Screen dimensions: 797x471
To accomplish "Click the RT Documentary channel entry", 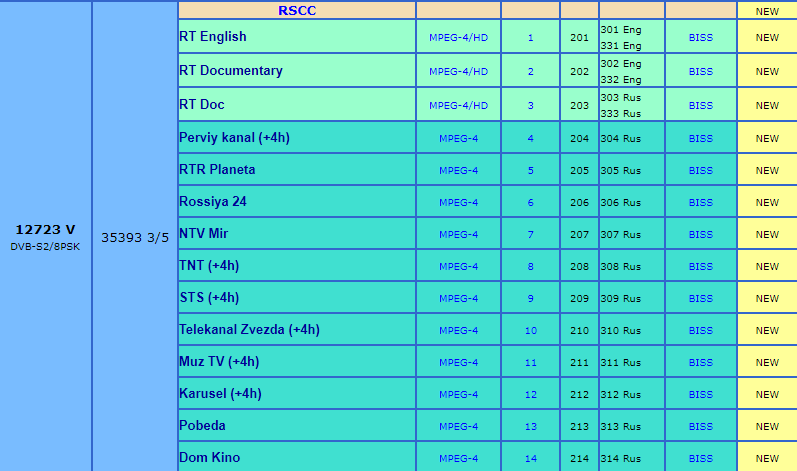I will [231, 71].
